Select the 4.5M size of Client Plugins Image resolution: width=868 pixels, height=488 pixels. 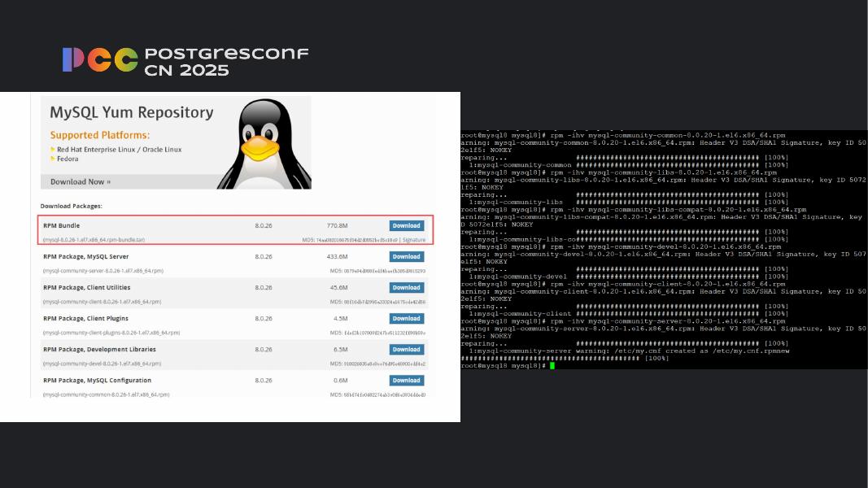[x=340, y=319]
